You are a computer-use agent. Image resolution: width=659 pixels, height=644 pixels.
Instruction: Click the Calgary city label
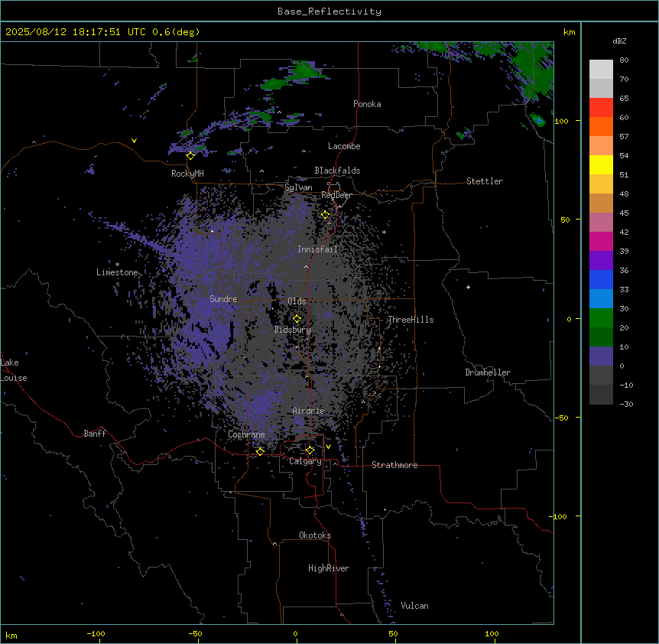pos(305,461)
